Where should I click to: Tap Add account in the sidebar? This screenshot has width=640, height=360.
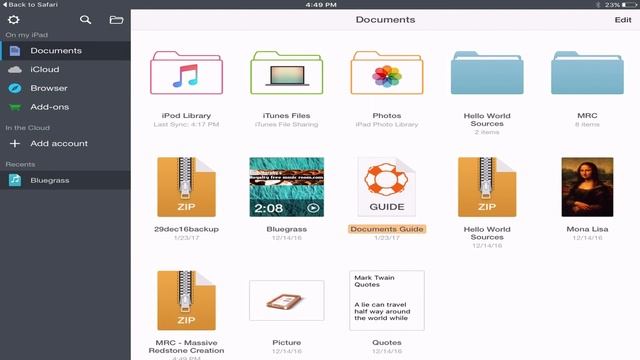[65, 144]
